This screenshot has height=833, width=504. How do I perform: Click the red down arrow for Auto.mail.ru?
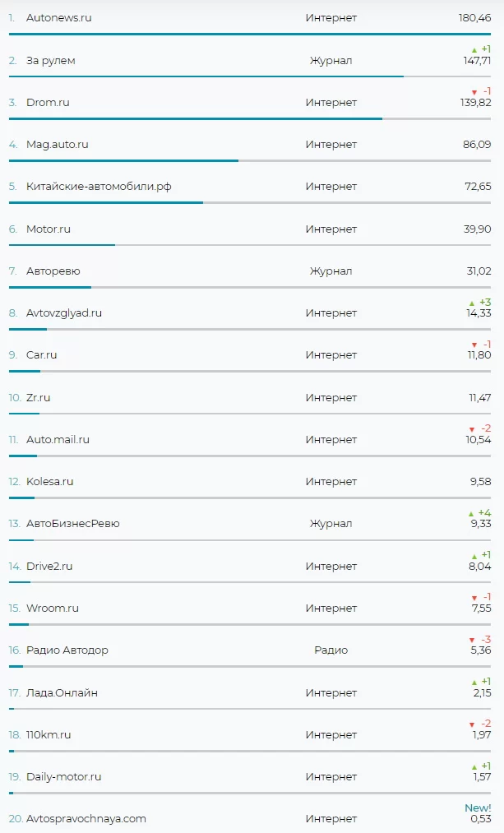click(x=472, y=429)
